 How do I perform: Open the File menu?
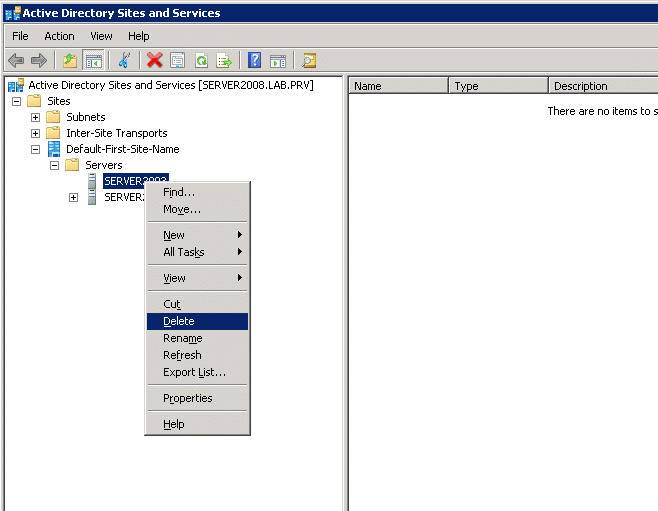pos(20,36)
